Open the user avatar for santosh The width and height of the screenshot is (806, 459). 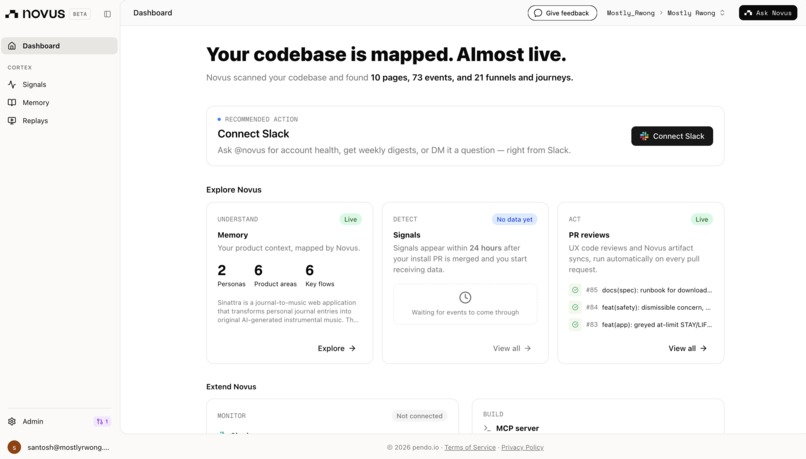pos(14,447)
